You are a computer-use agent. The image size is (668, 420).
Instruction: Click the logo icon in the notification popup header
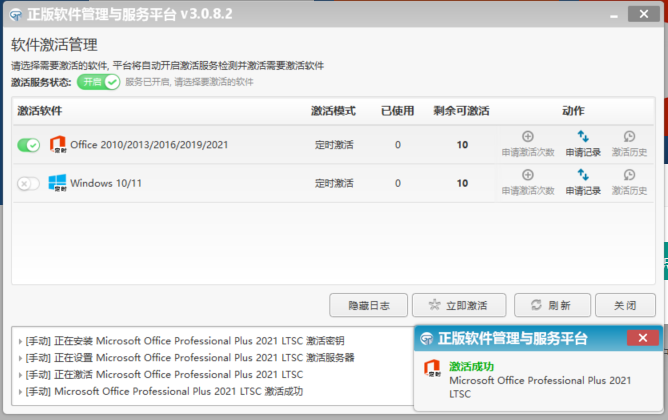coord(426,339)
